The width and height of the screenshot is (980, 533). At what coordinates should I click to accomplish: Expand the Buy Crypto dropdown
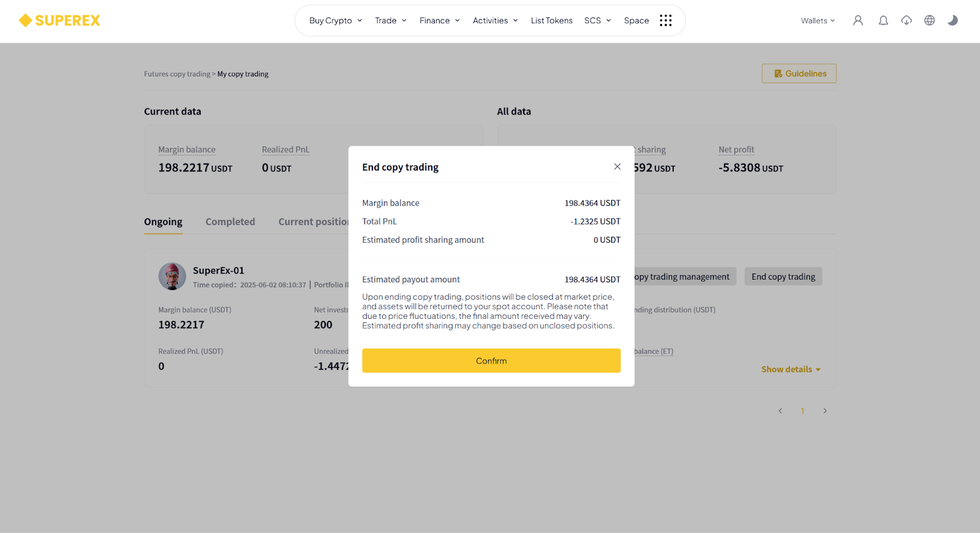(x=336, y=21)
